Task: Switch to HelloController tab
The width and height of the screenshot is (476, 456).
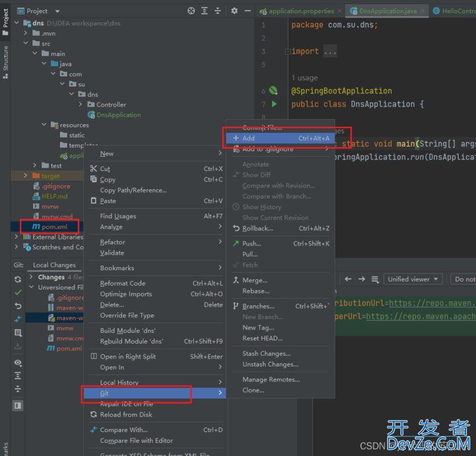Action: coord(454,11)
